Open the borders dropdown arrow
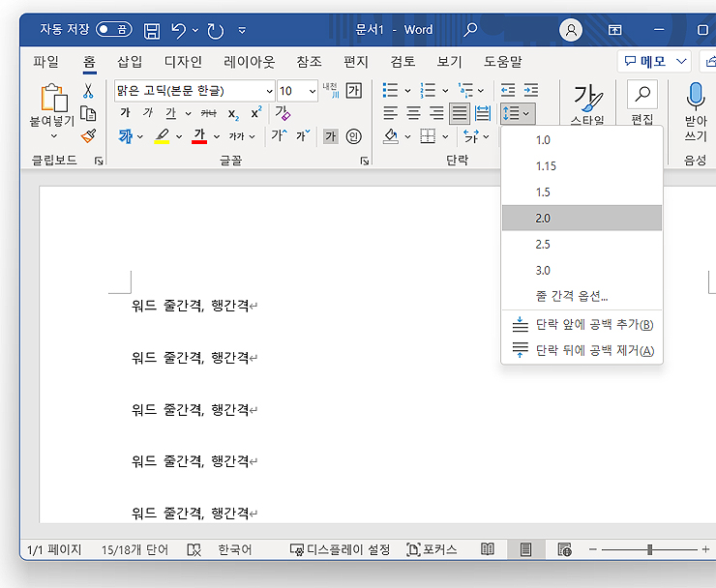This screenshot has width=716, height=588. 446,136
